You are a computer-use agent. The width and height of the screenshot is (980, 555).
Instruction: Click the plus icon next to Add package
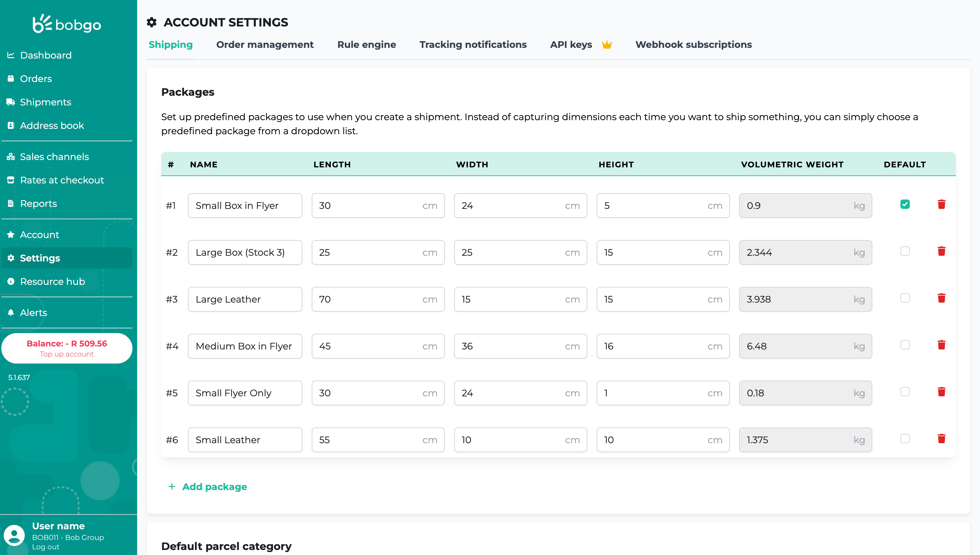(x=172, y=487)
